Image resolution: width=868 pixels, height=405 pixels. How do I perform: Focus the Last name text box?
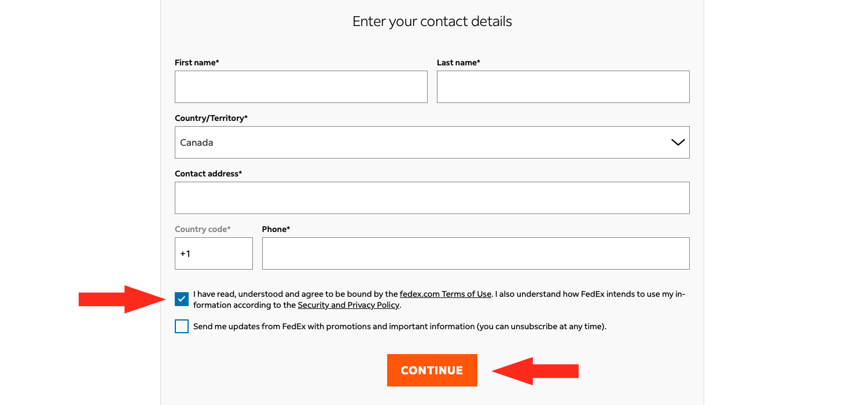pyautogui.click(x=563, y=87)
